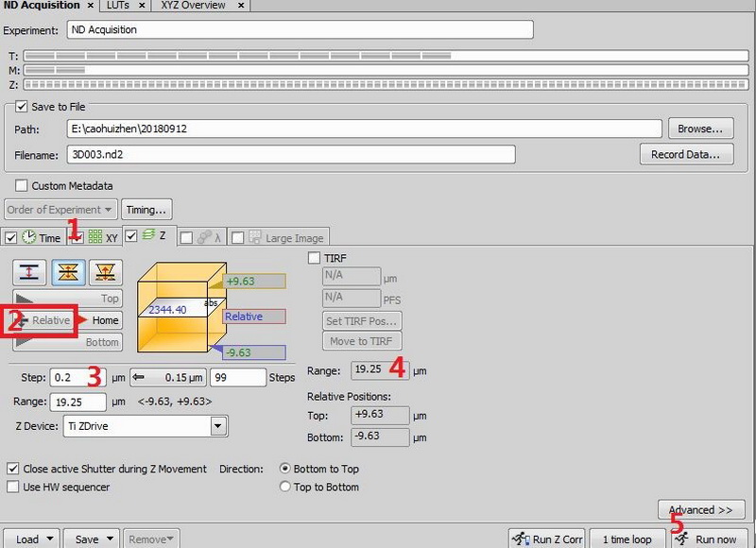Select the ND Acquisition tab
Image resolution: width=756 pixels, height=548 pixels.
[x=42, y=6]
